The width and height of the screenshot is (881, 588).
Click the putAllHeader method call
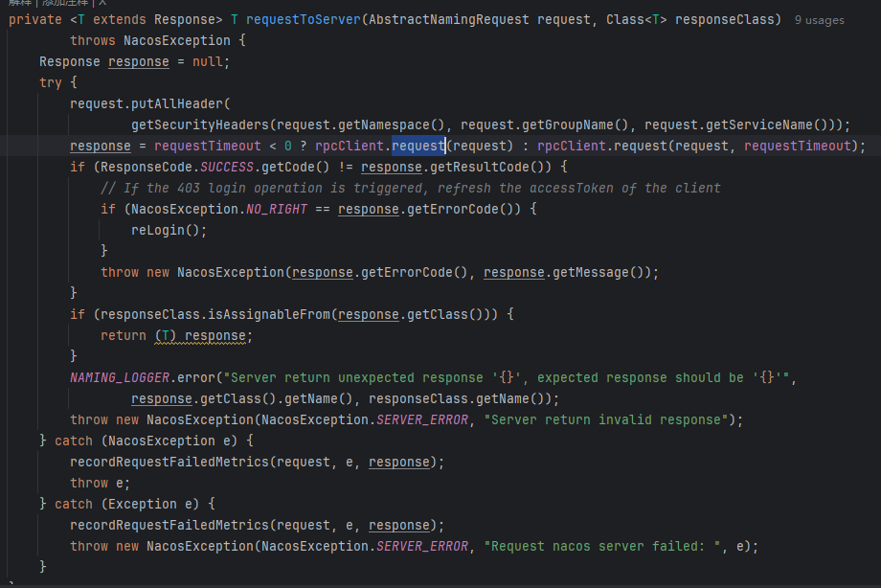(177, 104)
